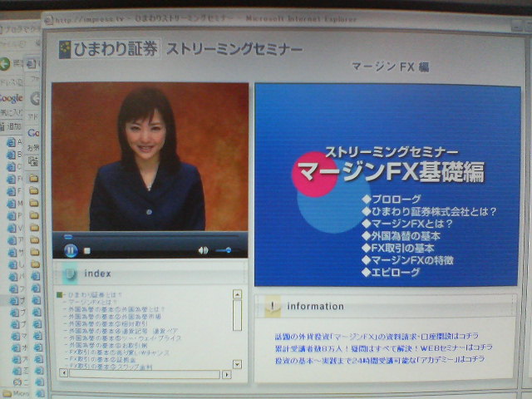The width and height of the screenshot is (532, 399).
Task: Open the Micro taskbar item at bottom left
Action: [x=16, y=393]
